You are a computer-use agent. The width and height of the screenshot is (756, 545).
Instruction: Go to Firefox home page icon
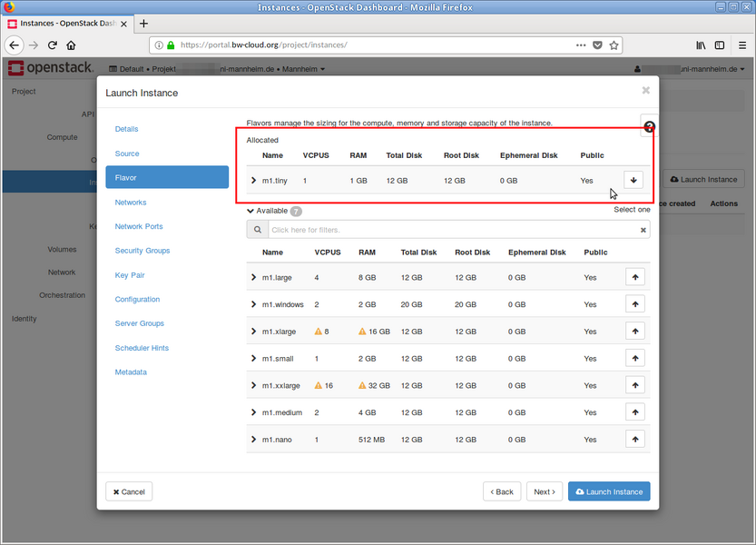[x=71, y=45]
